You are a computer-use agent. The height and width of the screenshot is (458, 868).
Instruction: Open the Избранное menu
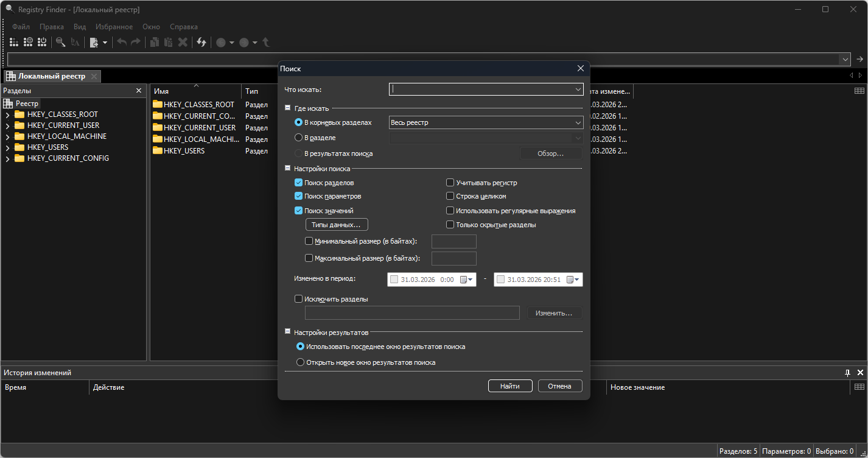coord(114,27)
